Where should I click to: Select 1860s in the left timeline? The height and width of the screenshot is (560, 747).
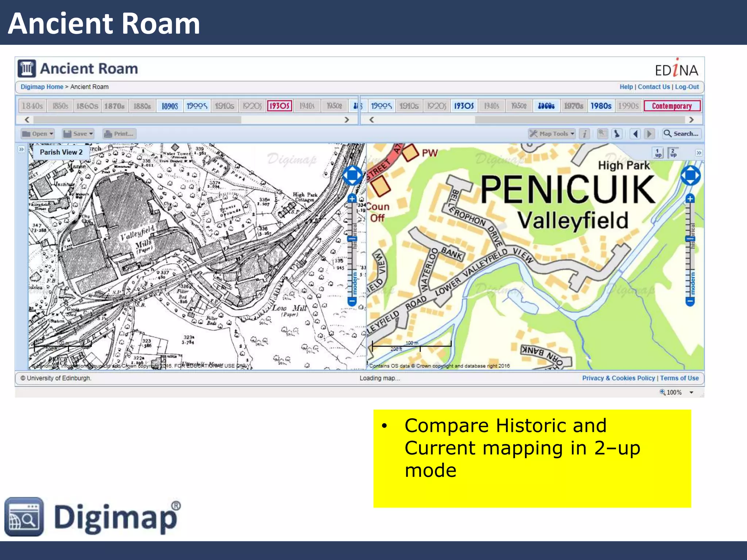pos(87,106)
